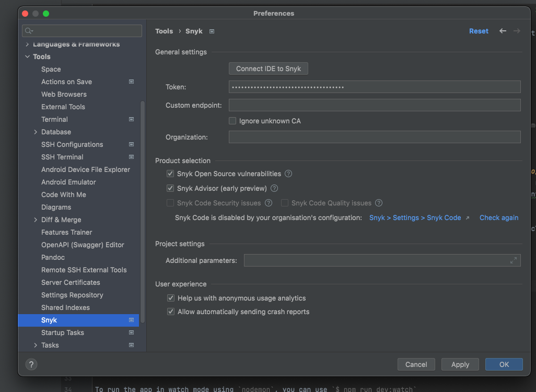Viewport: 536px width, 392px height.
Task: Click the project-level icon on the selected Snyk row
Action: (x=131, y=320)
